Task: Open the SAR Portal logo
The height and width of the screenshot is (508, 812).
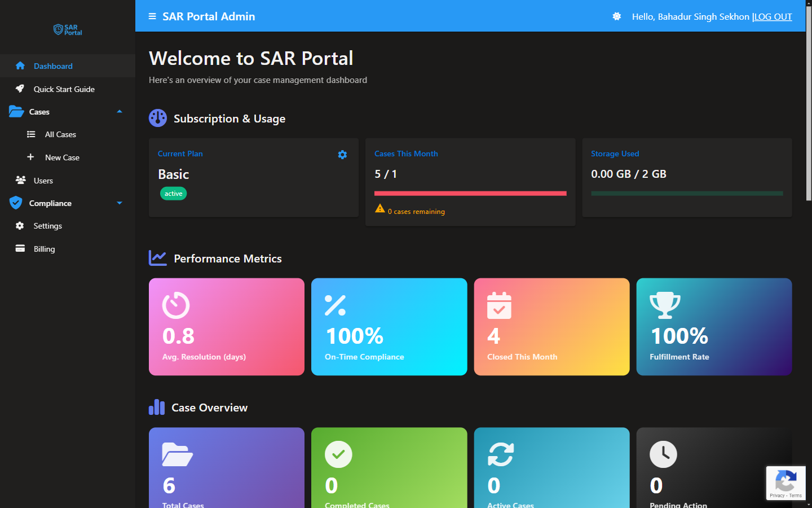Action: 67,29
